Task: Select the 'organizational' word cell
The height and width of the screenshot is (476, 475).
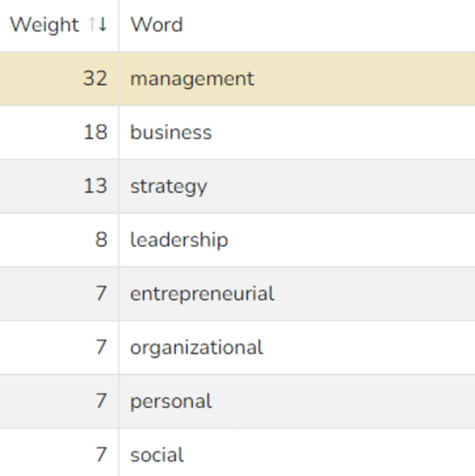Action: 197,347
